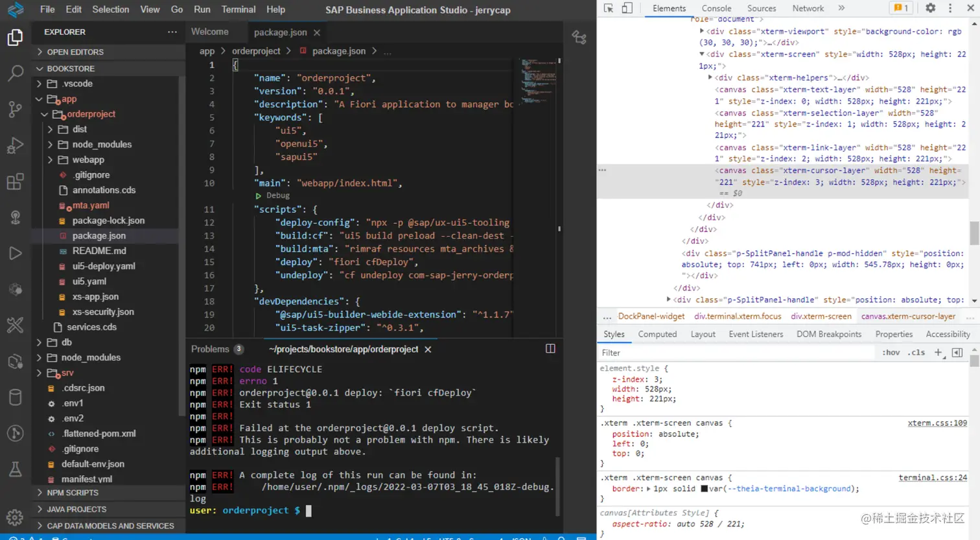Click the black border color swatch
This screenshot has height=540, width=980.
(704, 489)
